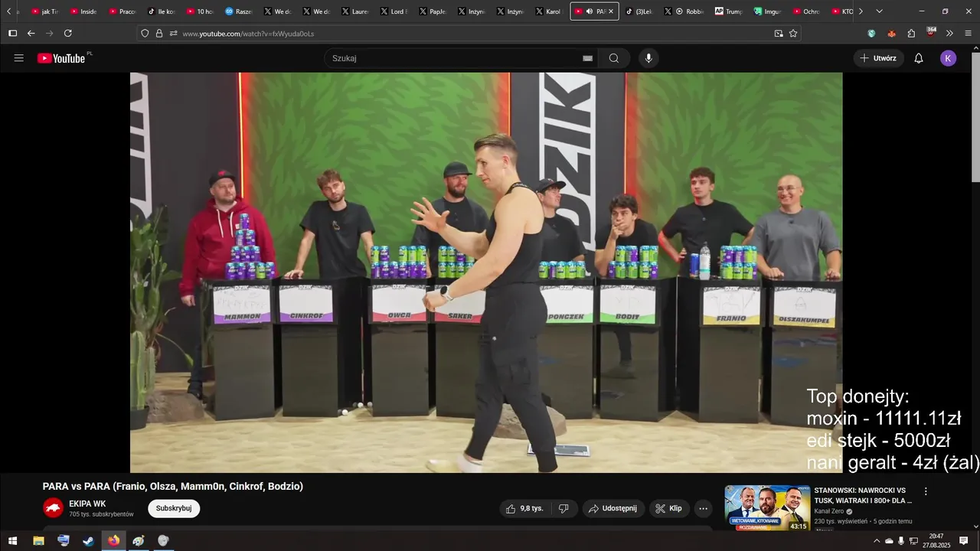Like the video (9,8 tys.)
Viewport: 980px width, 551px height.
[x=524, y=508]
